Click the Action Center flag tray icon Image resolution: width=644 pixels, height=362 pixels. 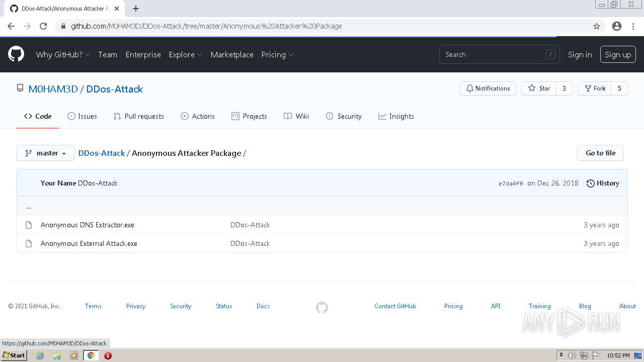pos(596,355)
